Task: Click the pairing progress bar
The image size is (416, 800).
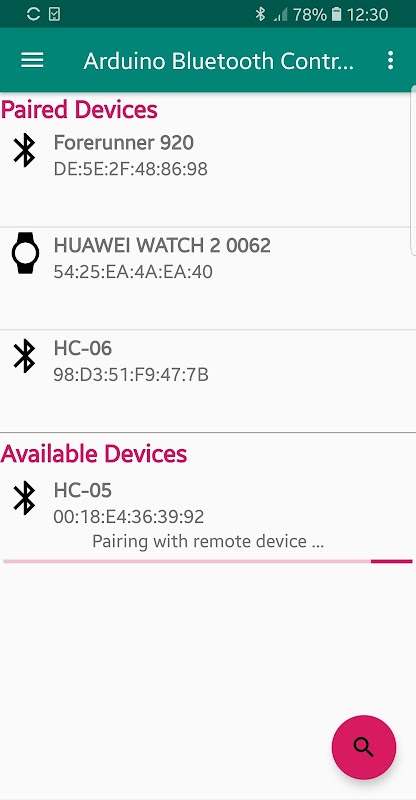Action: point(208,561)
